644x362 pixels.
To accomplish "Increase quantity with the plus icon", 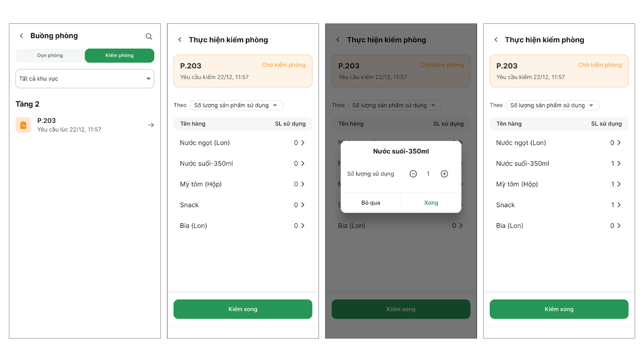I will tap(444, 174).
